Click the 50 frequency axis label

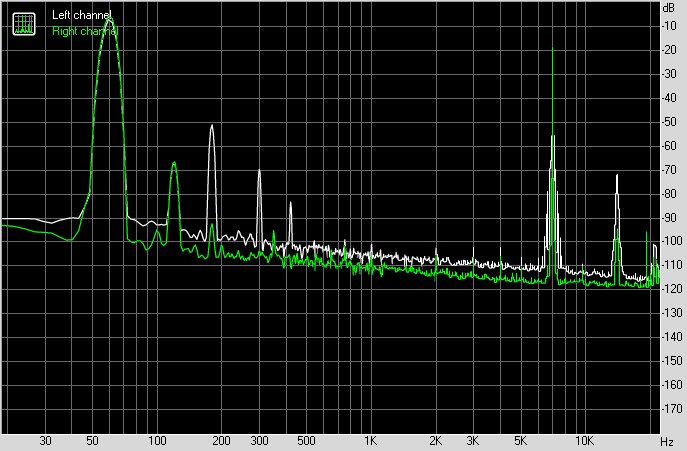click(x=92, y=441)
